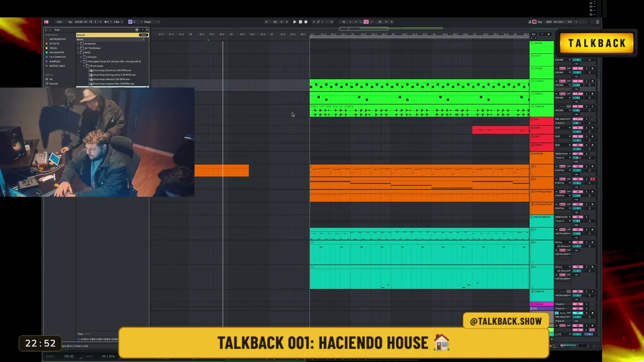Viewport: 644px width, 362px height.
Task: Click the HIHATS track volume value
Action: click(577, 85)
